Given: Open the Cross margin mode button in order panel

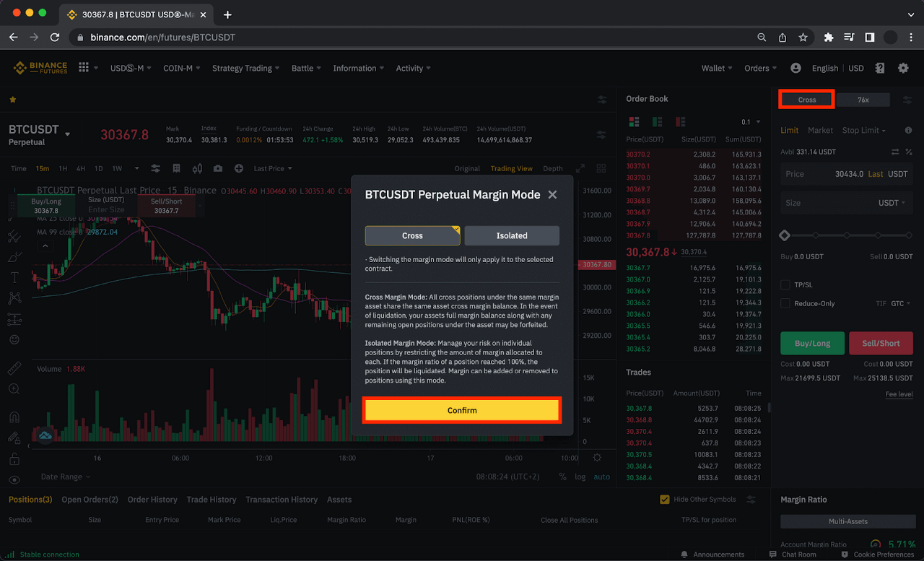Looking at the screenshot, I should click(x=807, y=100).
